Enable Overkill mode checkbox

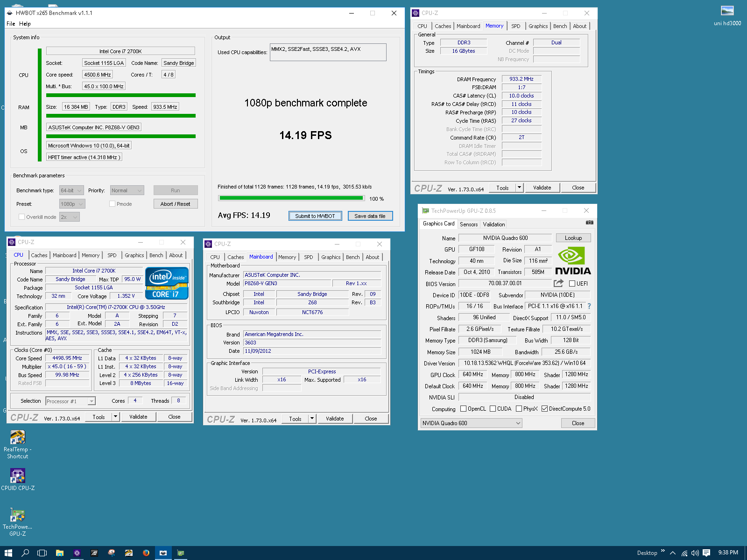pyautogui.click(x=21, y=217)
